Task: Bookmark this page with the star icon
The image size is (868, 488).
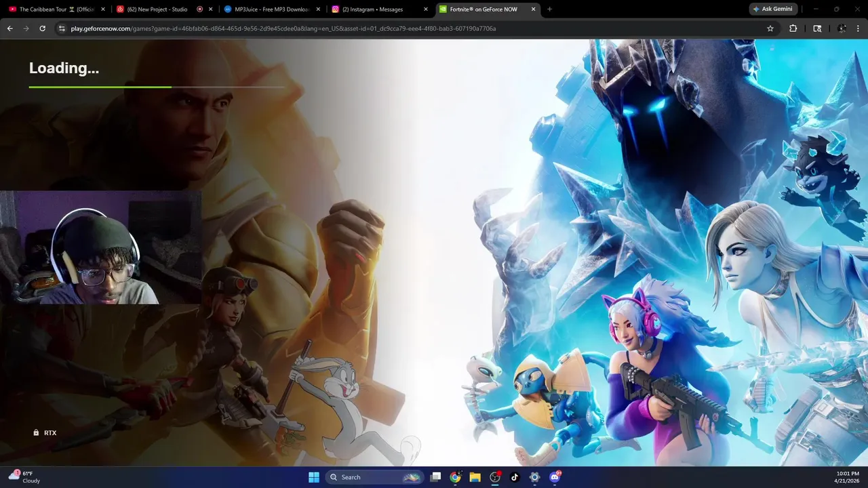Action: pyautogui.click(x=770, y=28)
